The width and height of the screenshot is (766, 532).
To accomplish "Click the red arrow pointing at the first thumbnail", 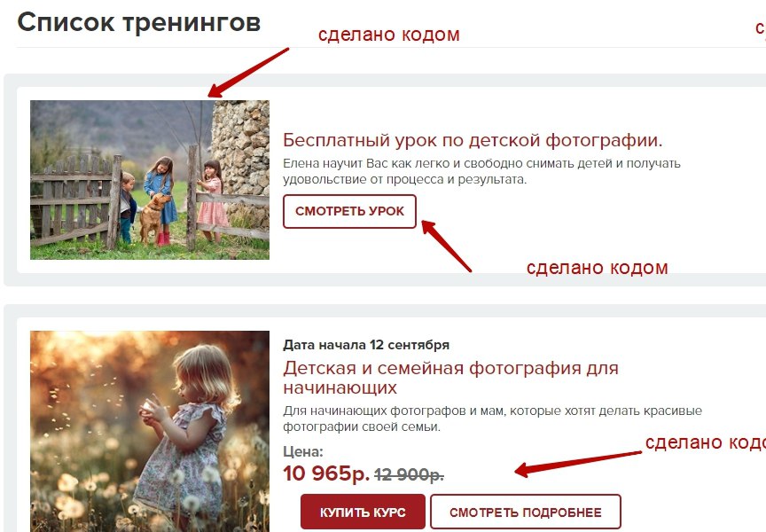I will coord(248,73).
